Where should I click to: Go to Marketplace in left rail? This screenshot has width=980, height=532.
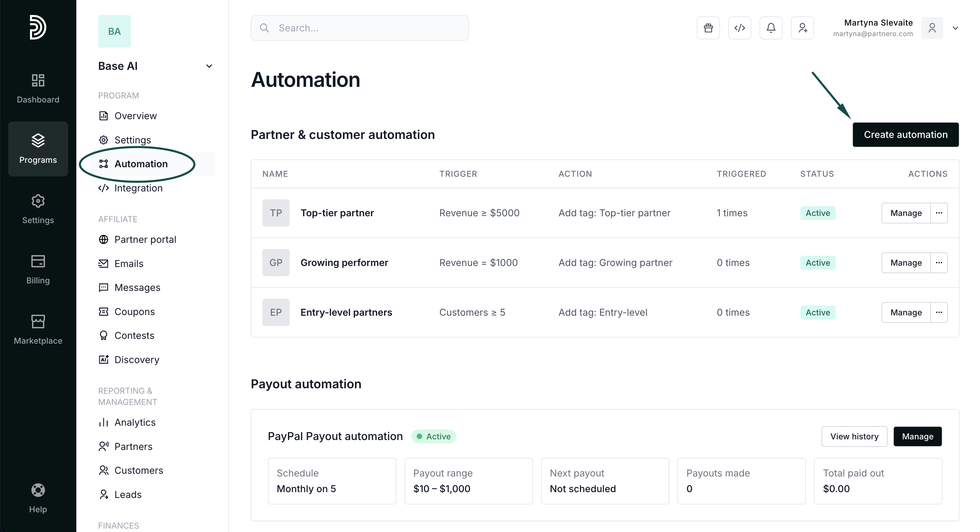coord(38,329)
